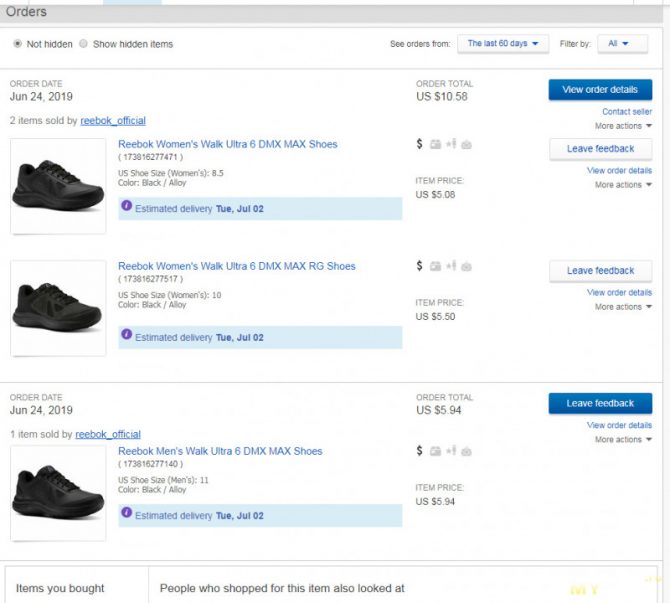This screenshot has height=603, width=670.
Task: Click thumbnail of Women's size 8.5 shoe
Action: coord(58,186)
